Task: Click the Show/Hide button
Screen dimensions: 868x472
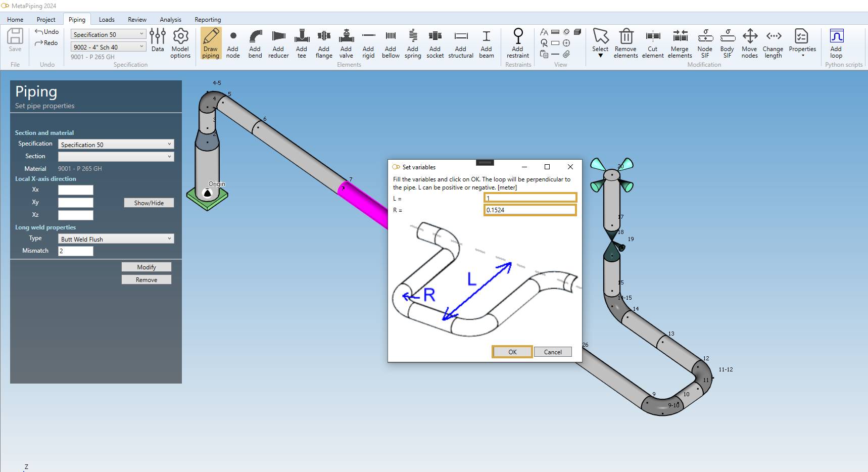Action: click(x=149, y=203)
